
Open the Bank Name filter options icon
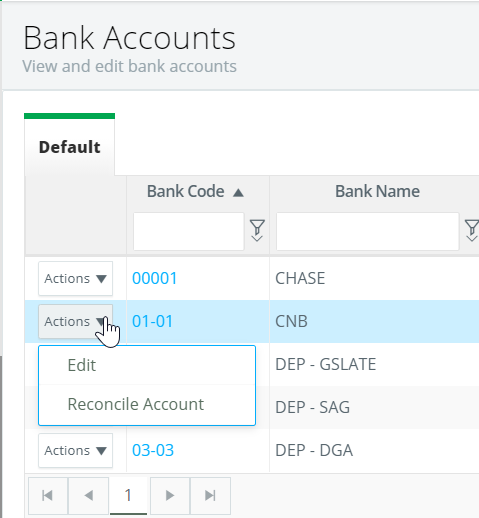(472, 231)
